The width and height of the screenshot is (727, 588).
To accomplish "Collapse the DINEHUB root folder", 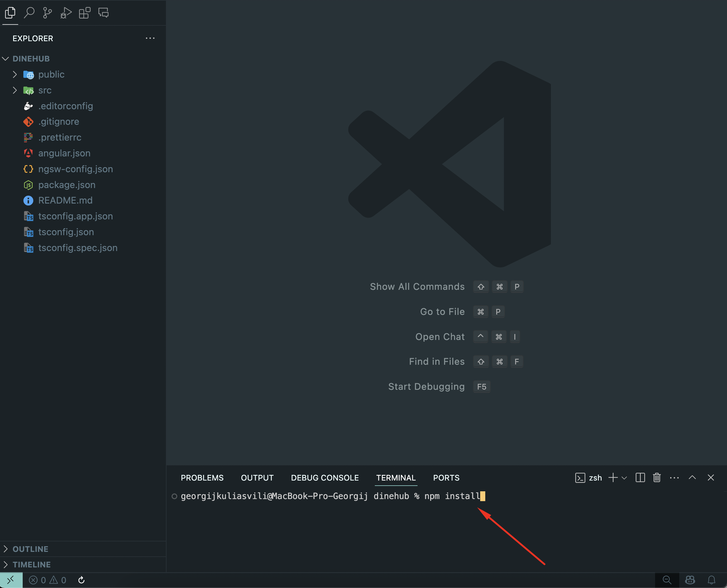I will point(5,59).
